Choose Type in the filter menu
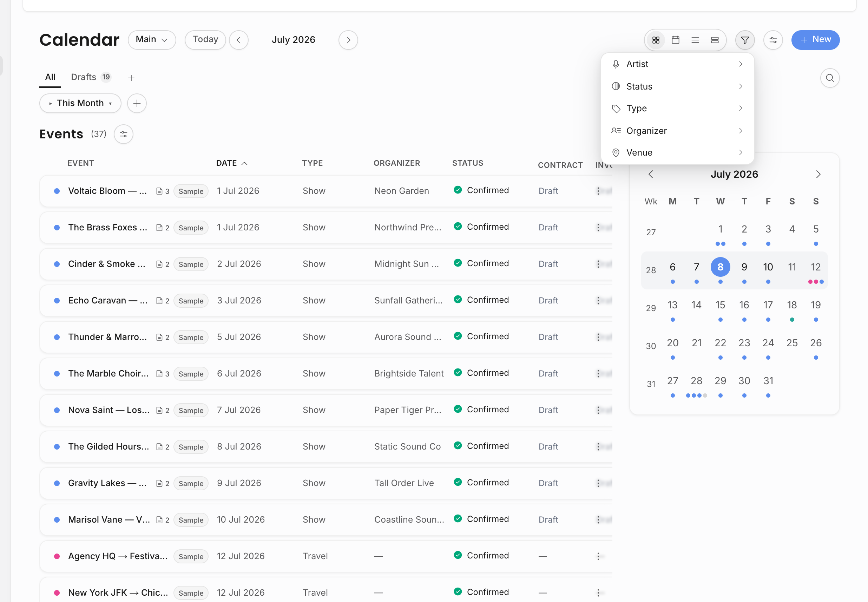The width and height of the screenshot is (868, 602). [x=677, y=109]
